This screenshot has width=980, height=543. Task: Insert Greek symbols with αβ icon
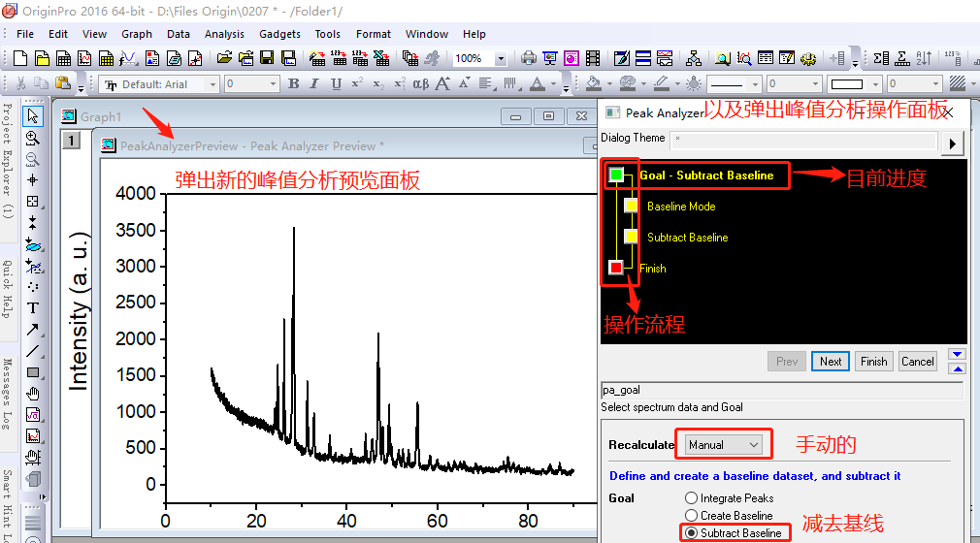[421, 83]
